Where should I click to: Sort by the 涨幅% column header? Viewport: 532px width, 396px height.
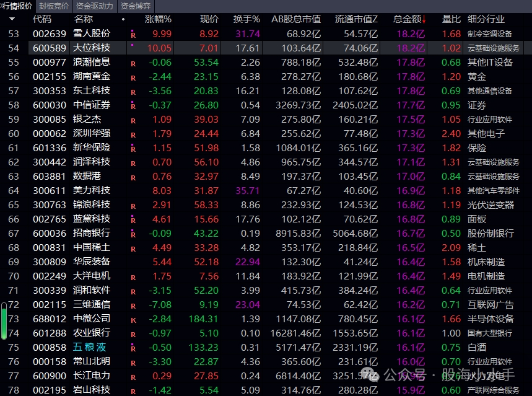(158, 19)
